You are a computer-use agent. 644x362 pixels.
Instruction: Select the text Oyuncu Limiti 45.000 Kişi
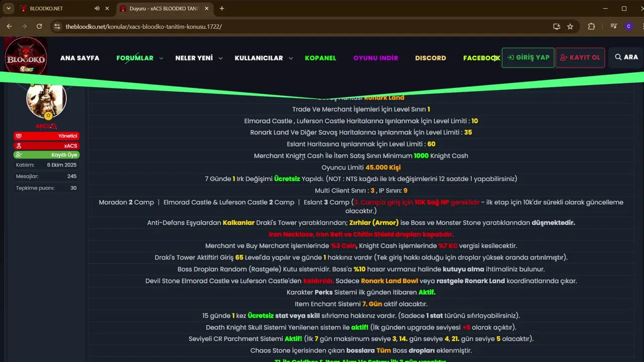coord(361,167)
